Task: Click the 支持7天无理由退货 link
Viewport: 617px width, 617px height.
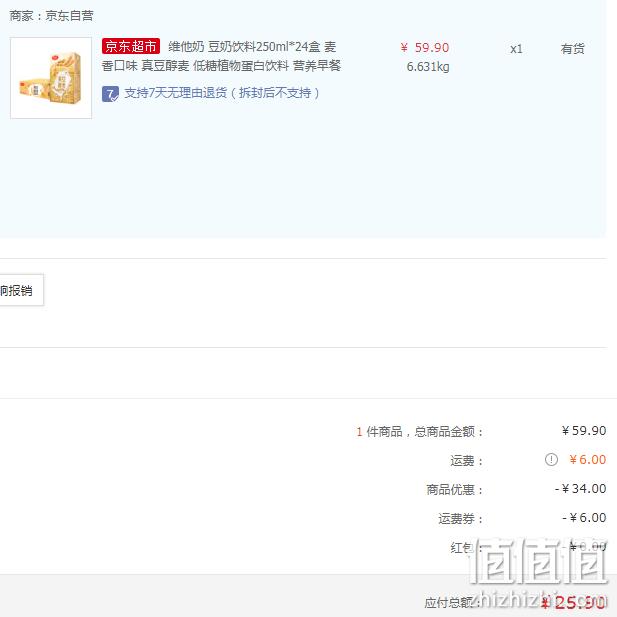Action: pyautogui.click(x=222, y=93)
